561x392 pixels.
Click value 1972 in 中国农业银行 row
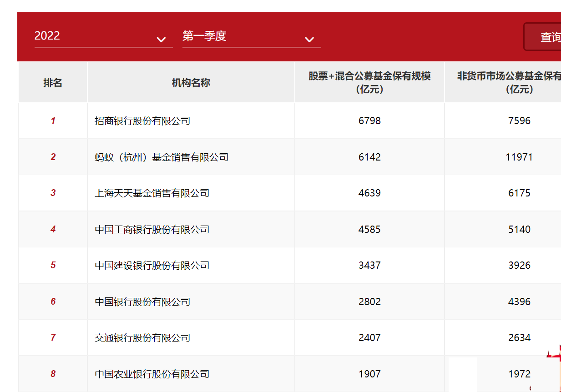coord(520,374)
